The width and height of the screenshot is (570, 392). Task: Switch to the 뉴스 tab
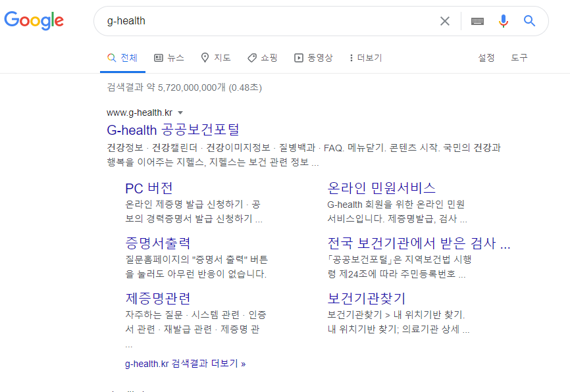(169, 58)
